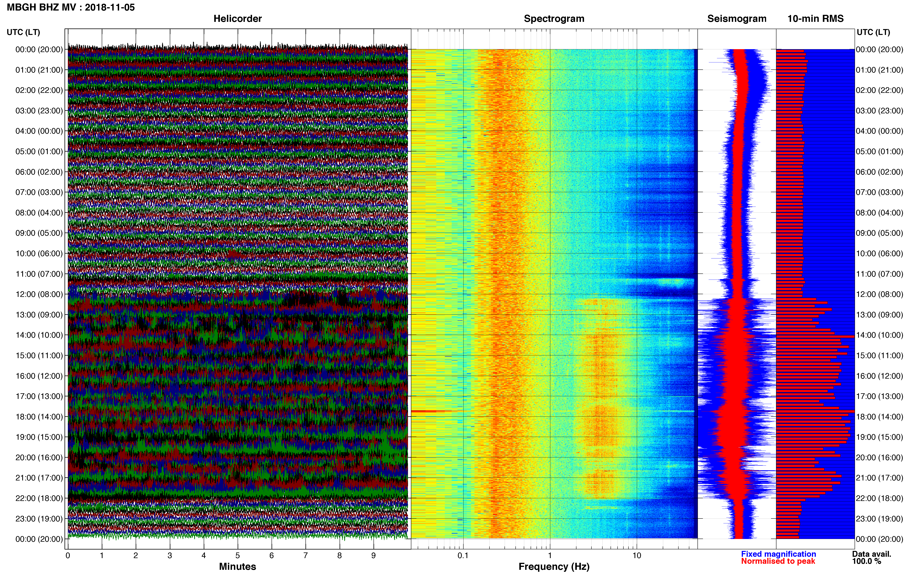The height and width of the screenshot is (578, 924).
Task: Click left time label '06:00 (02:00)'
Action: click(39, 172)
